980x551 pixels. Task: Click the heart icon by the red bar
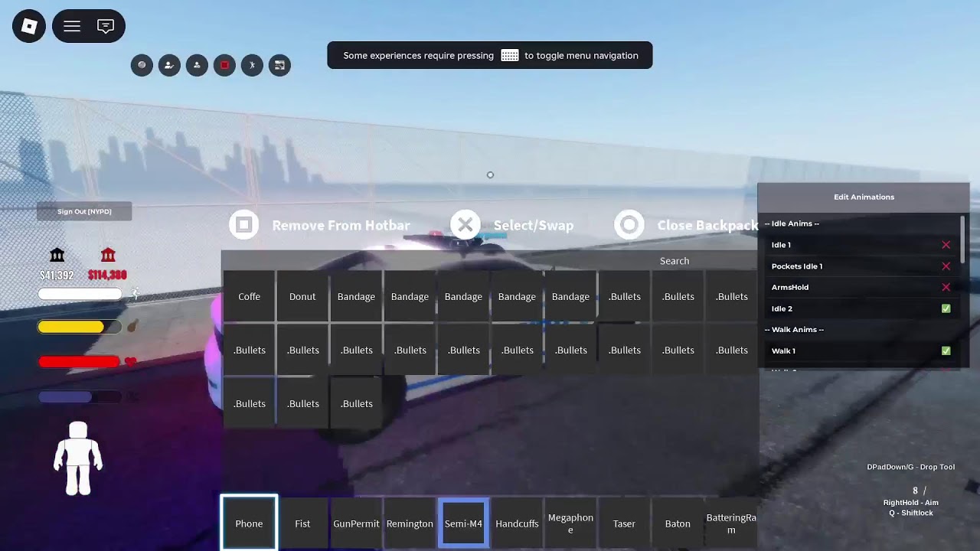tap(130, 362)
